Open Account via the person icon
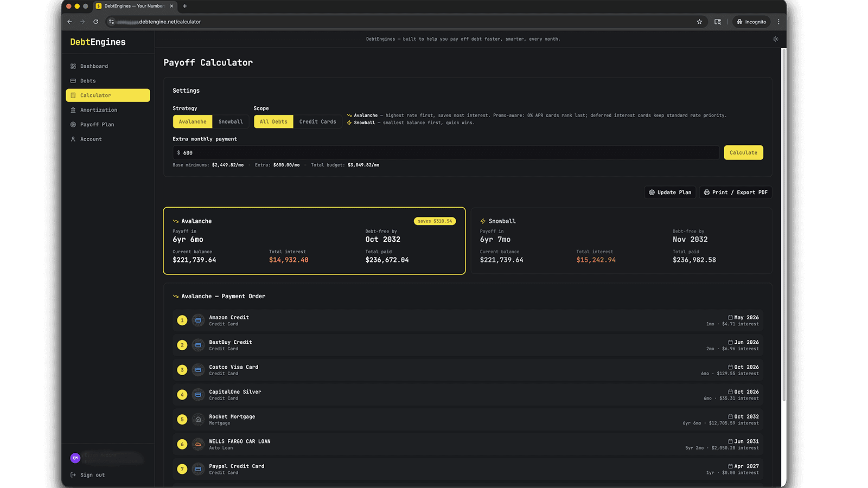868x488 pixels. (74, 139)
